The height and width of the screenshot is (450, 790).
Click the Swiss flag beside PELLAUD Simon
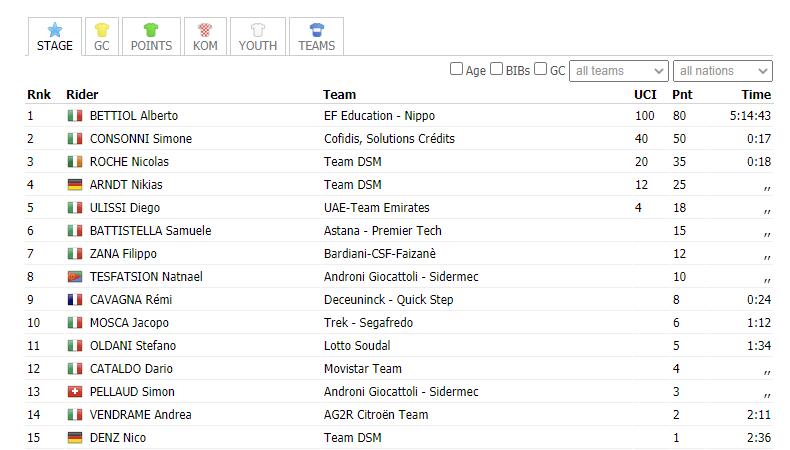[x=75, y=392]
